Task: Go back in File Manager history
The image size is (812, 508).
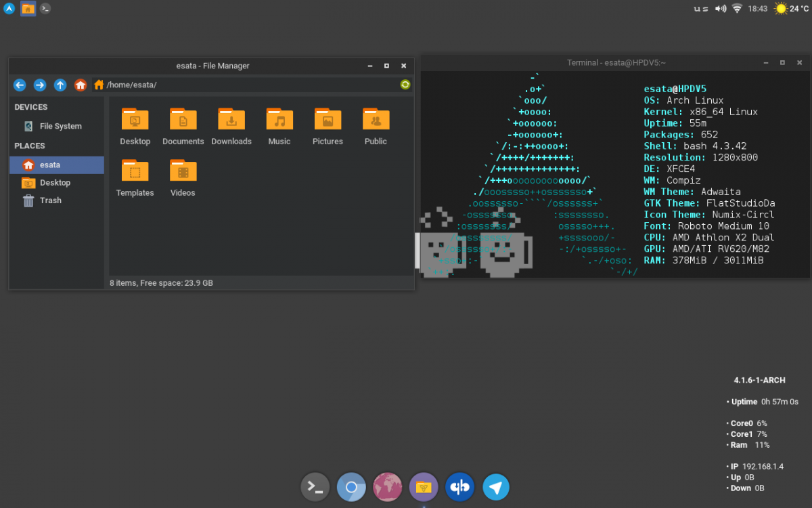Action: (x=20, y=85)
